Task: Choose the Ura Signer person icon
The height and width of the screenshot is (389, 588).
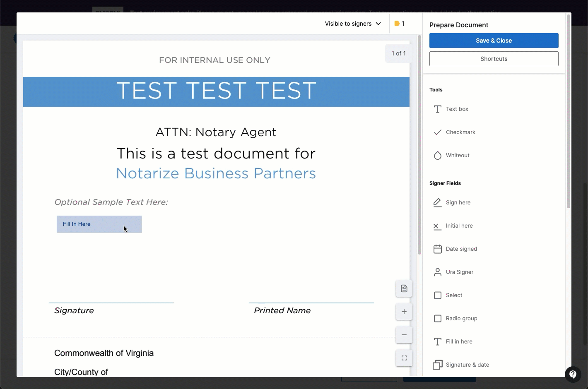Action: click(x=437, y=272)
